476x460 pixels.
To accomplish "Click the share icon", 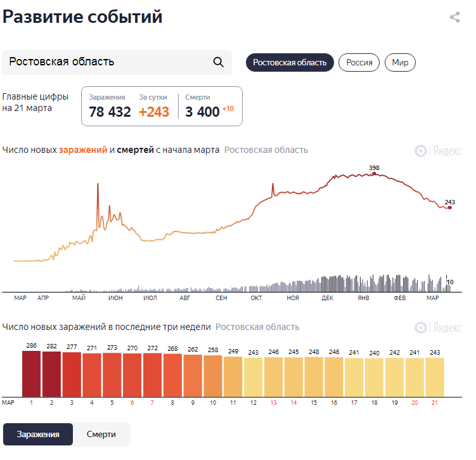I will click(x=454, y=18).
